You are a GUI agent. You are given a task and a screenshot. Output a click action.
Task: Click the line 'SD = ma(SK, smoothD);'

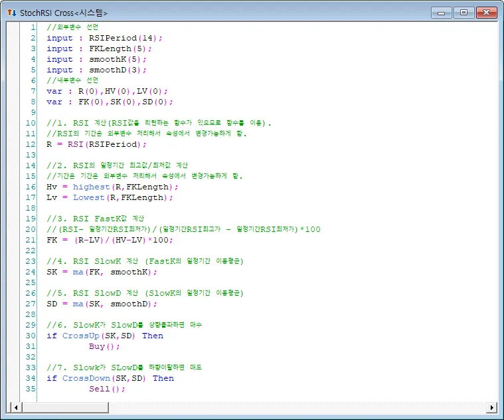coord(102,304)
